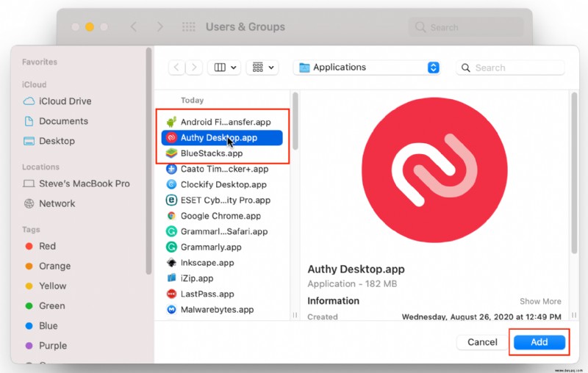The image size is (588, 373).
Task: Click the Documents sidebar icon
Action: click(x=29, y=121)
